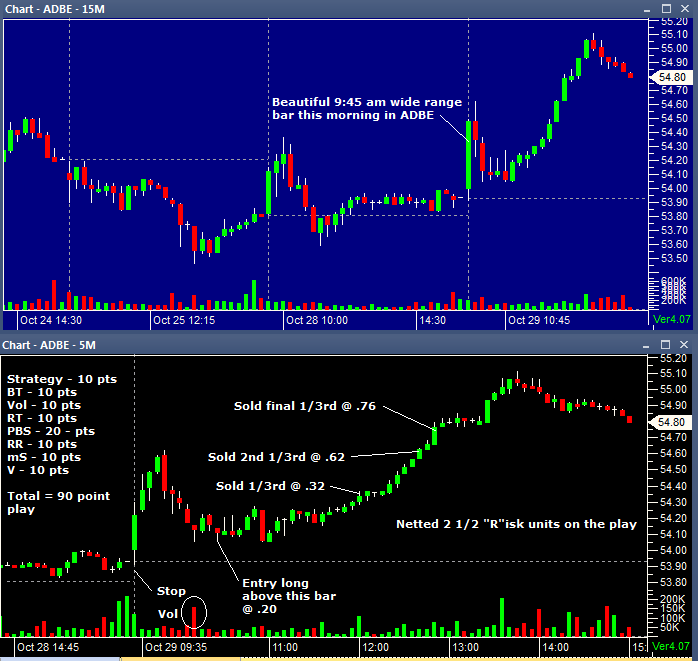Click the 'Vol' annotation label
The image size is (698, 661).
(x=168, y=614)
